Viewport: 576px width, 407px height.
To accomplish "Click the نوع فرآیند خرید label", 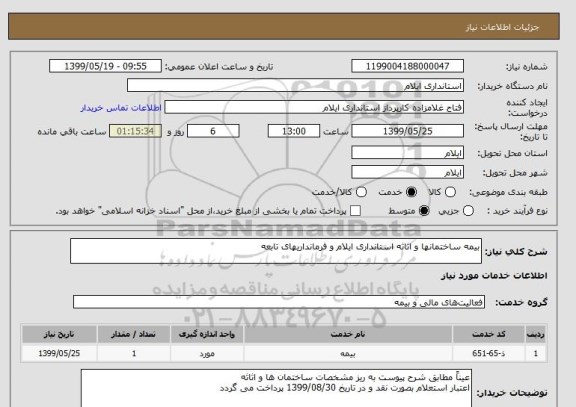I will (x=517, y=211).
